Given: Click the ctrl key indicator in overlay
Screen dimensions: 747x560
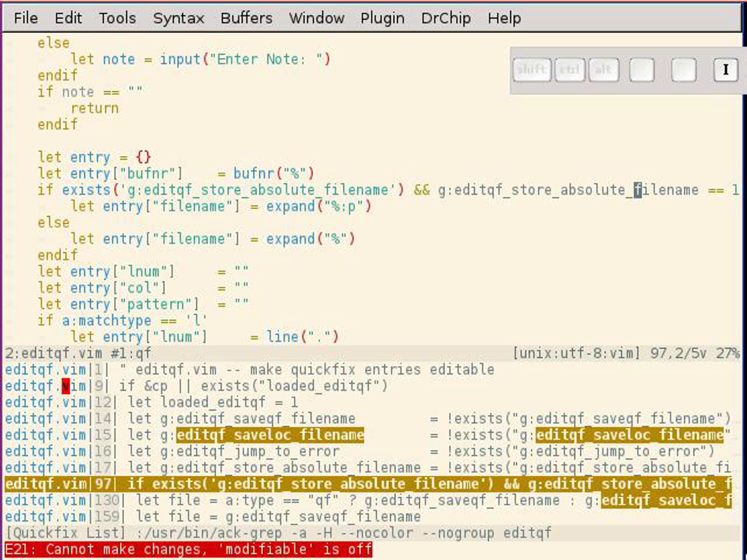Looking at the screenshot, I should pyautogui.click(x=570, y=70).
